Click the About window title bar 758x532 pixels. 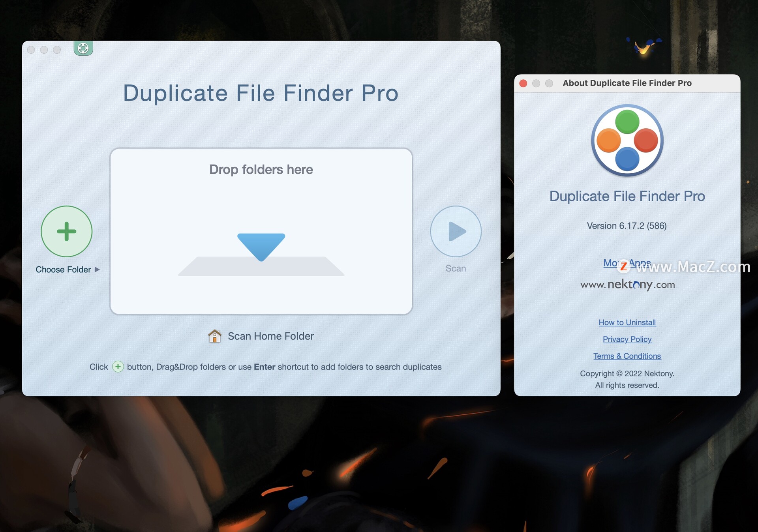(x=627, y=83)
